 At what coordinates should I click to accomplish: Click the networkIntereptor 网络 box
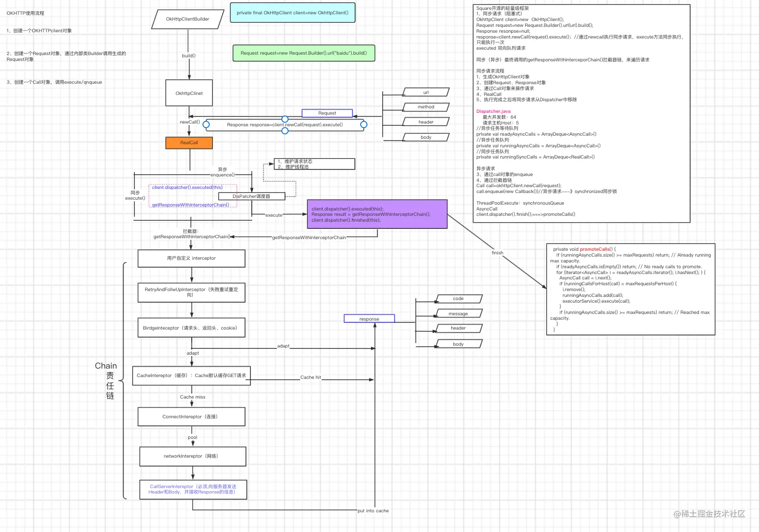[x=193, y=456]
